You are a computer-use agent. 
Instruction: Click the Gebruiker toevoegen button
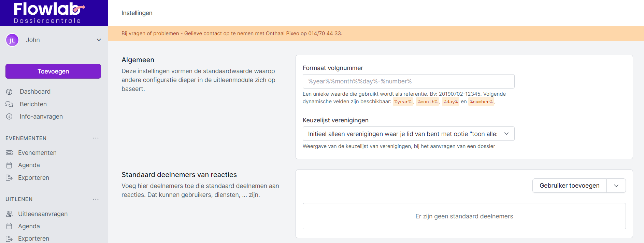(x=569, y=186)
